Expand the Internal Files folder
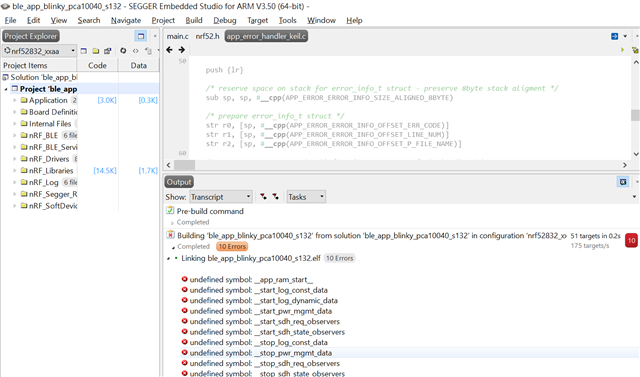 (15, 124)
